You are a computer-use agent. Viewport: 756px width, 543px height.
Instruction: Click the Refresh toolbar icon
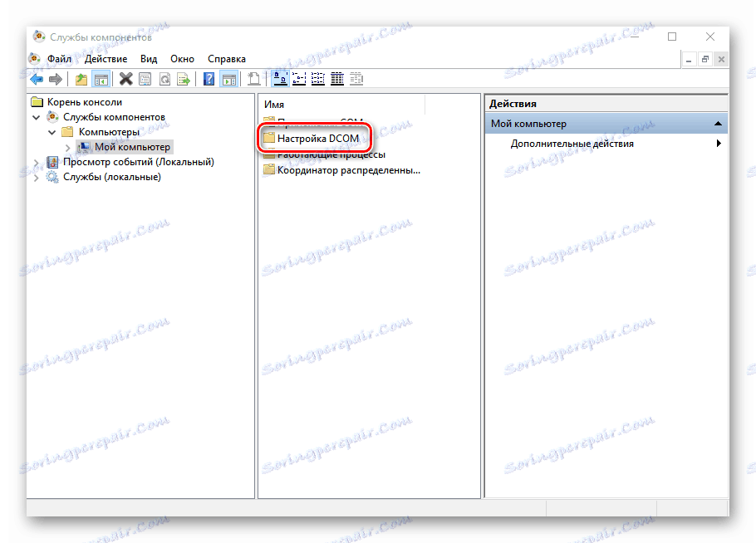164,79
